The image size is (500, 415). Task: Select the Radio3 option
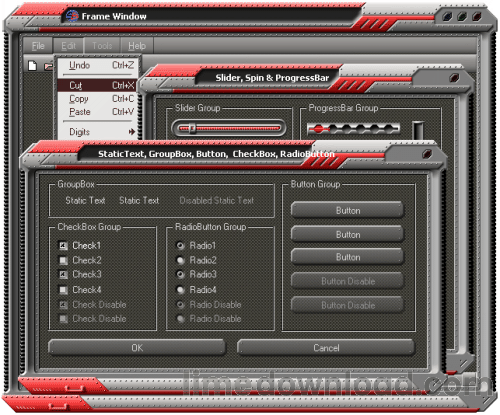click(x=180, y=274)
